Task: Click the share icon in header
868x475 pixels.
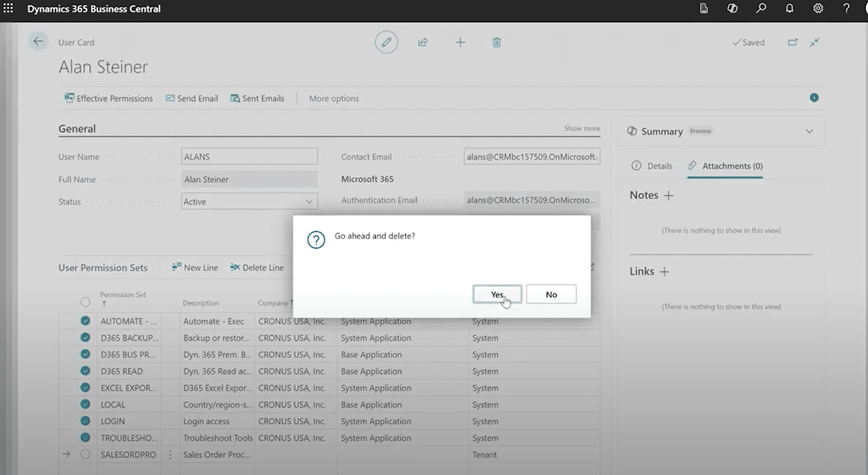Action: 423,42
